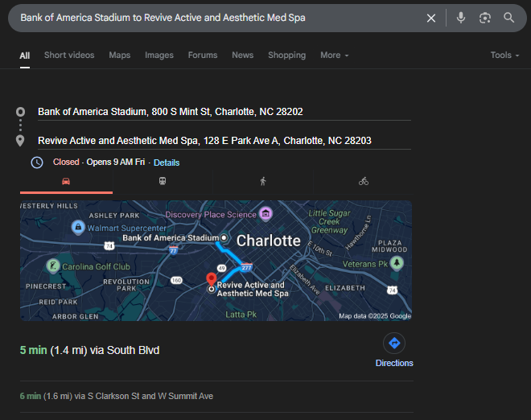Click the Latta Pk map label

pos(241,315)
